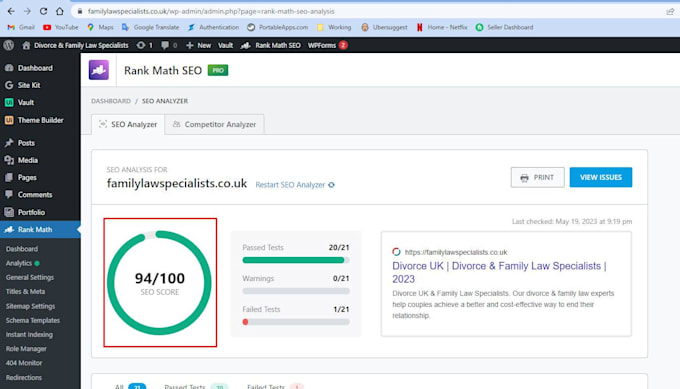Viewport: 680px width, 389px height.
Task: Switch to the Competitor Analyzer tab
Action: tap(214, 124)
